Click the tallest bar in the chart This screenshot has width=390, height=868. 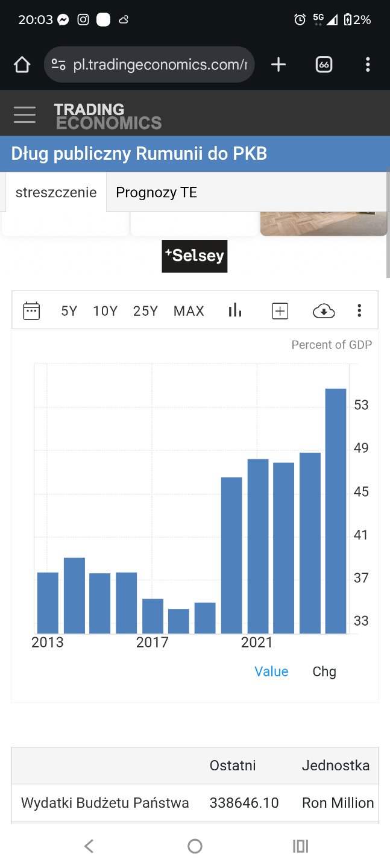336,511
